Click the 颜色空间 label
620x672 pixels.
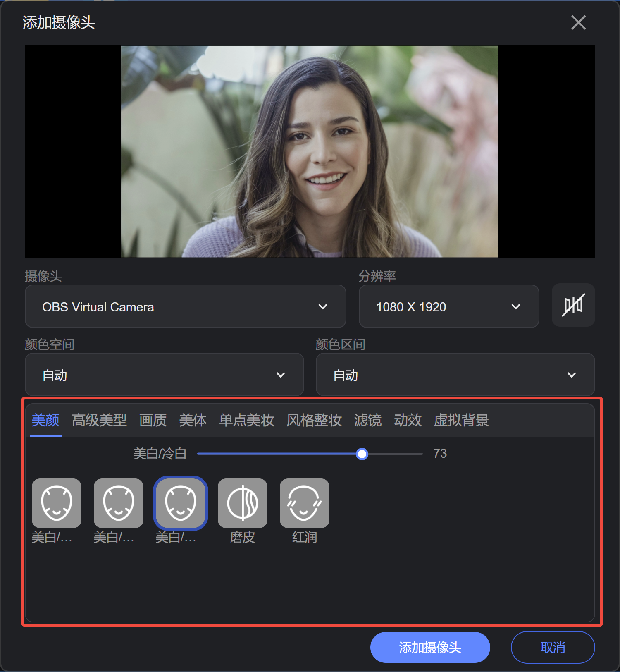tap(50, 344)
